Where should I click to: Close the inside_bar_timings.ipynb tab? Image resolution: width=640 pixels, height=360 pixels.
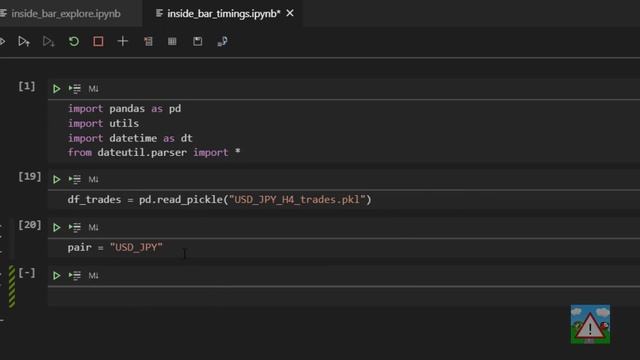point(290,13)
